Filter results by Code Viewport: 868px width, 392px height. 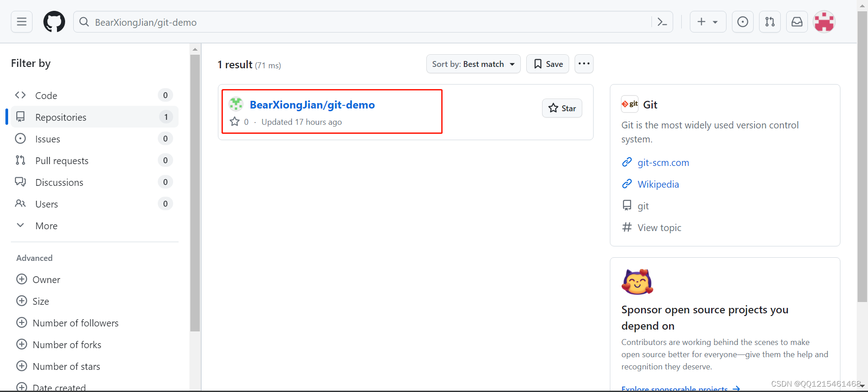[x=94, y=95]
